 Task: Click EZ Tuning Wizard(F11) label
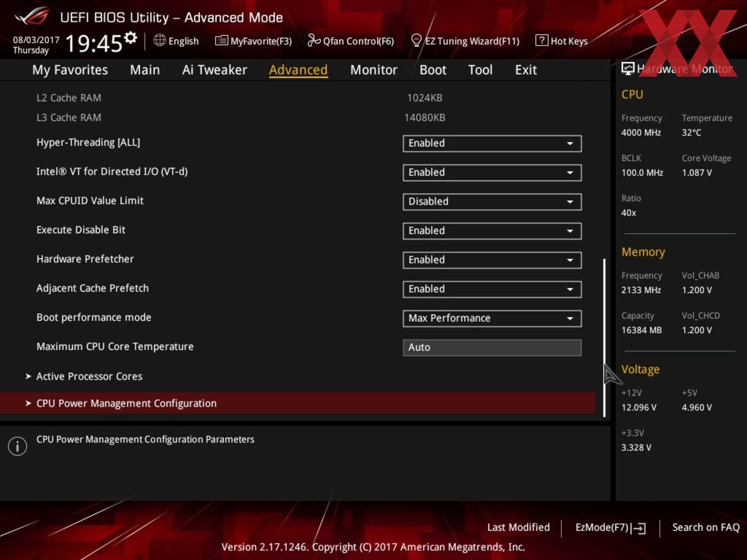[472, 41]
